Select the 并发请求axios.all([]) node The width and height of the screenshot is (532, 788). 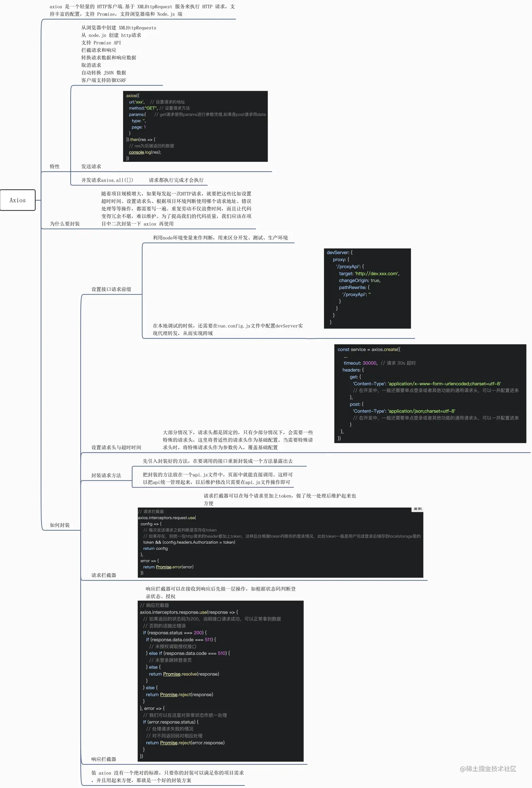[x=107, y=180]
